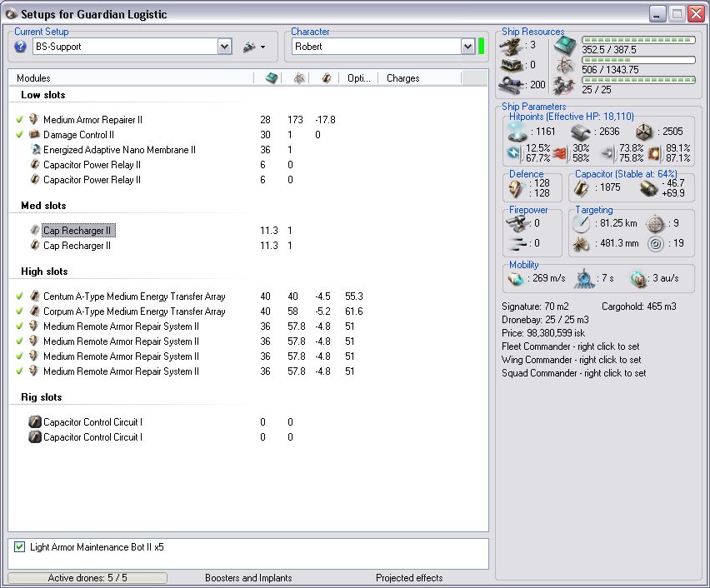Click the powergrid icon beside 506 / 1343.75
Image resolution: width=710 pixels, height=588 pixels.
click(x=565, y=66)
